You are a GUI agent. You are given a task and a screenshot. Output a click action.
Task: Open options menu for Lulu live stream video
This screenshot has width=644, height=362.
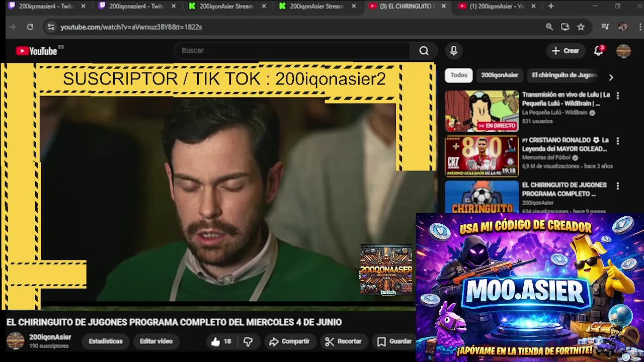coord(618,96)
